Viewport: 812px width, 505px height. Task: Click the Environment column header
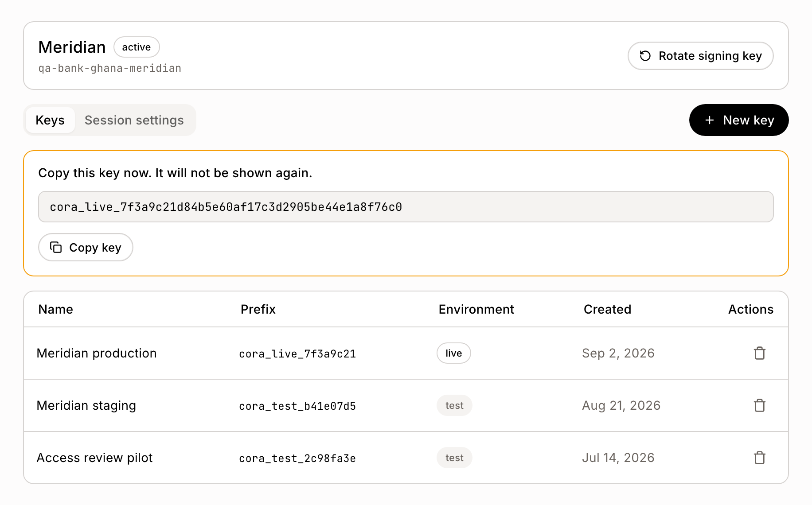point(476,309)
